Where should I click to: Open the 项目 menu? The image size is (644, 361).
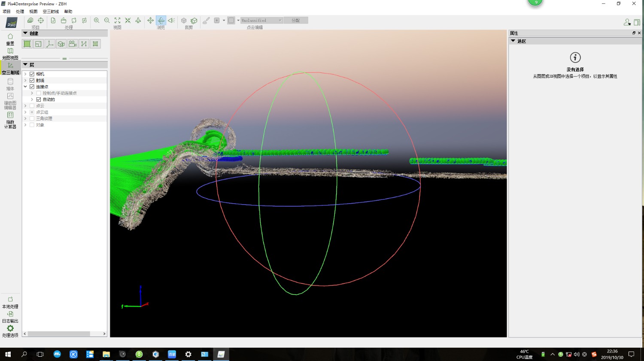pyautogui.click(x=6, y=12)
